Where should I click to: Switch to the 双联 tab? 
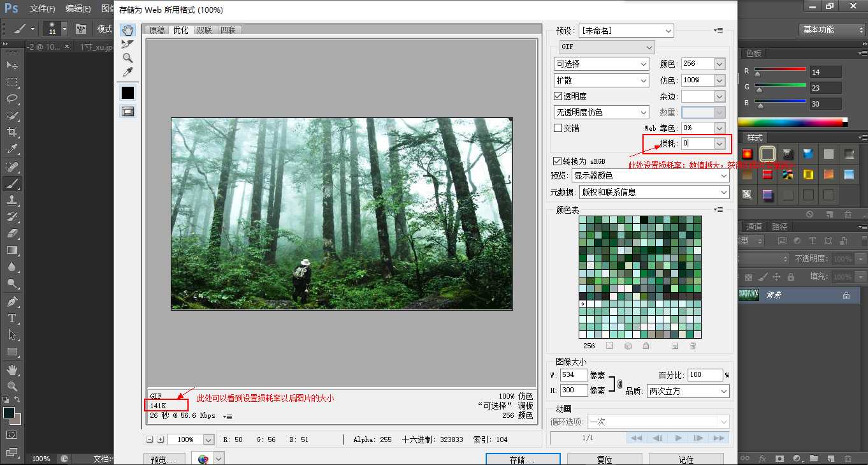[x=204, y=30]
